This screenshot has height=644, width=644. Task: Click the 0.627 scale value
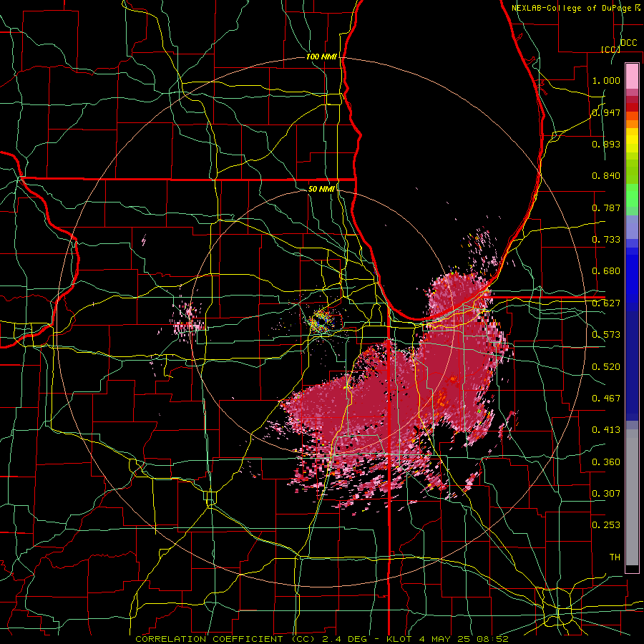click(606, 303)
